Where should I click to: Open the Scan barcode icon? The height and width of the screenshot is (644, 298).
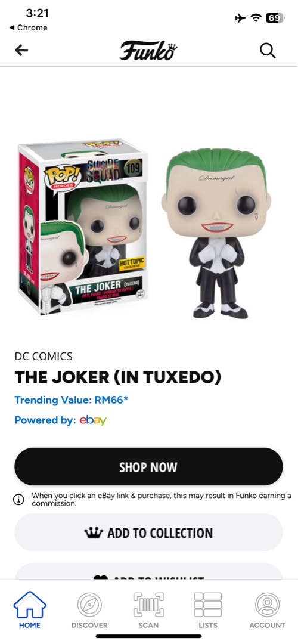[x=148, y=610]
